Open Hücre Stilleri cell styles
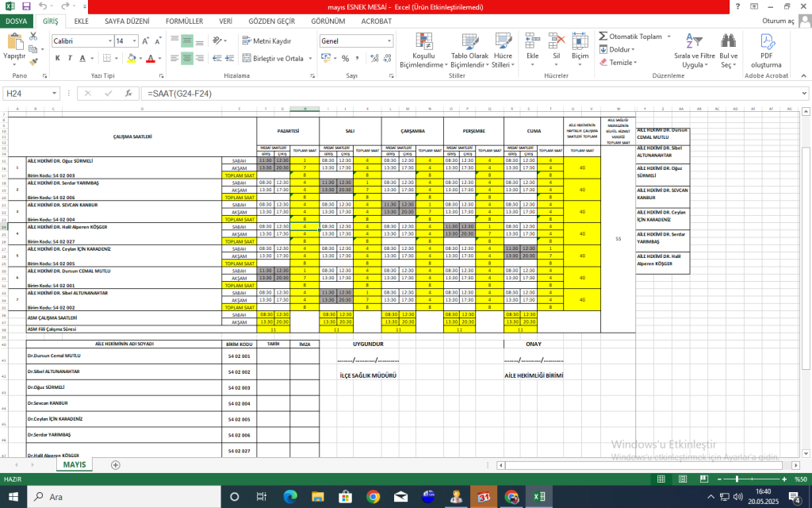Screen dimensions: 812x508 pyautogui.click(x=503, y=50)
